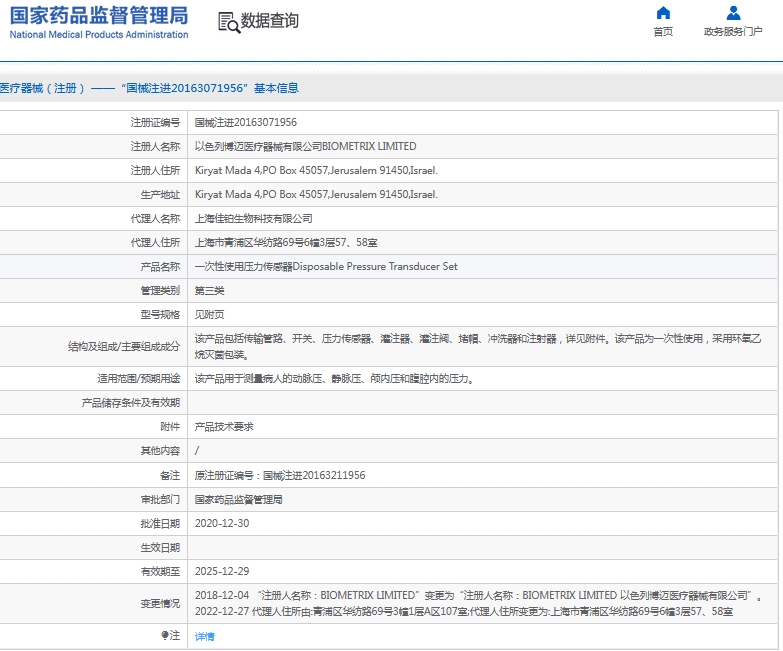The height and width of the screenshot is (651, 783).
Task: Select registration number 国械注进20163071956 value
Action: (246, 122)
